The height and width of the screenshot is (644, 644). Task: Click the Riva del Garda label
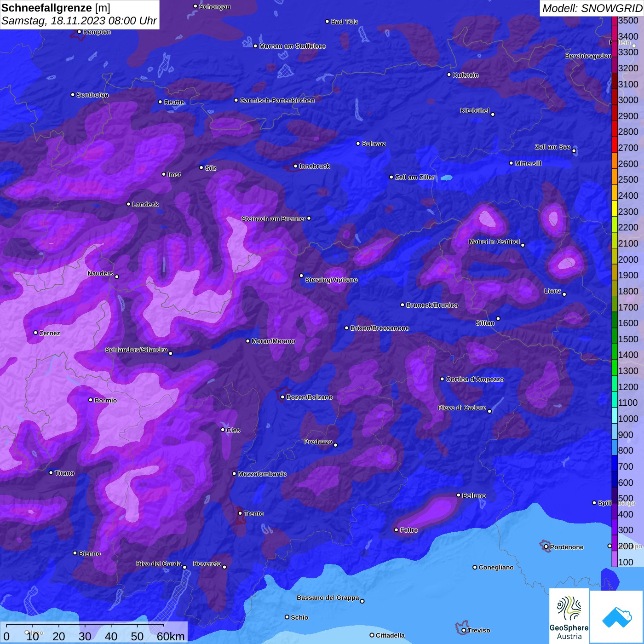pyautogui.click(x=159, y=563)
